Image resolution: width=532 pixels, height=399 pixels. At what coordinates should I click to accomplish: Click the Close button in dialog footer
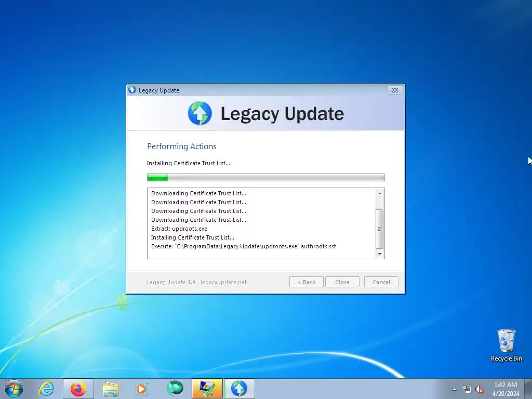(x=342, y=282)
